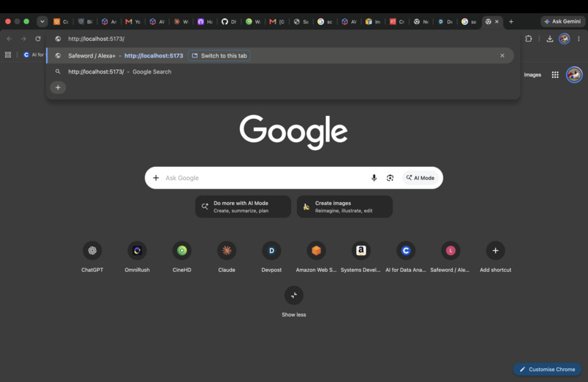
Task: Switch to the Google tab labeled sc
Action: click(325, 22)
